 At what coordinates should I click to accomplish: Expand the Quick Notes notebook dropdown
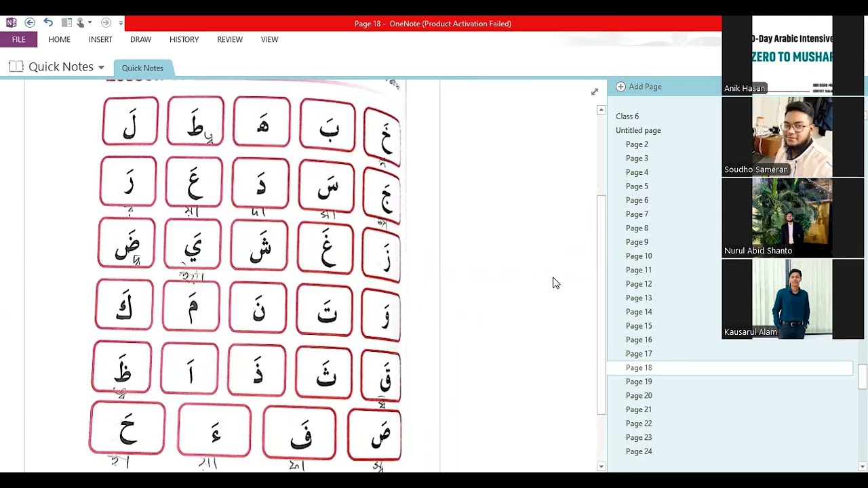click(x=101, y=67)
